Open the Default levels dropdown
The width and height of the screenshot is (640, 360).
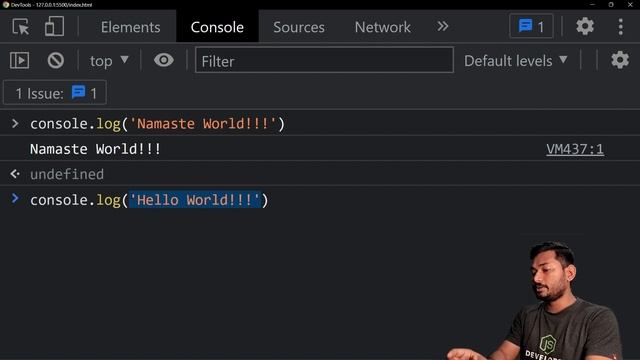tap(516, 61)
